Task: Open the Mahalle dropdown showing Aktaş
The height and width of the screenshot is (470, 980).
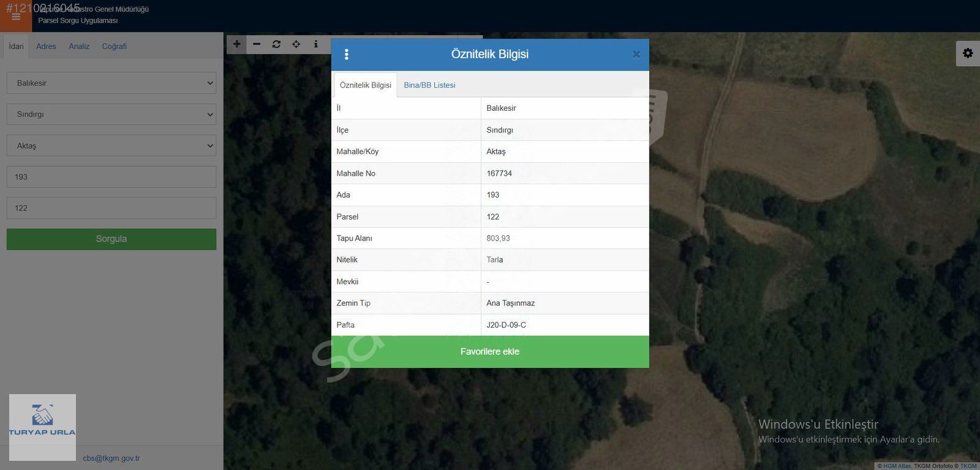Action: pyautogui.click(x=111, y=146)
